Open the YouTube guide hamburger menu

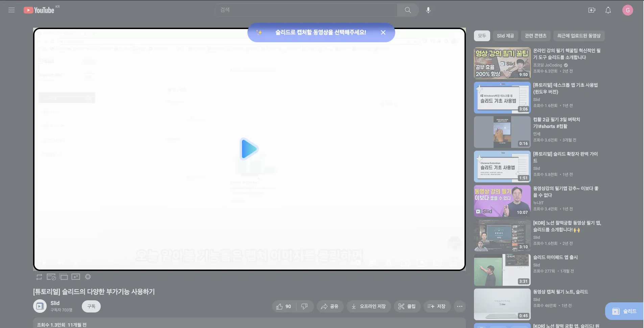[x=11, y=10]
